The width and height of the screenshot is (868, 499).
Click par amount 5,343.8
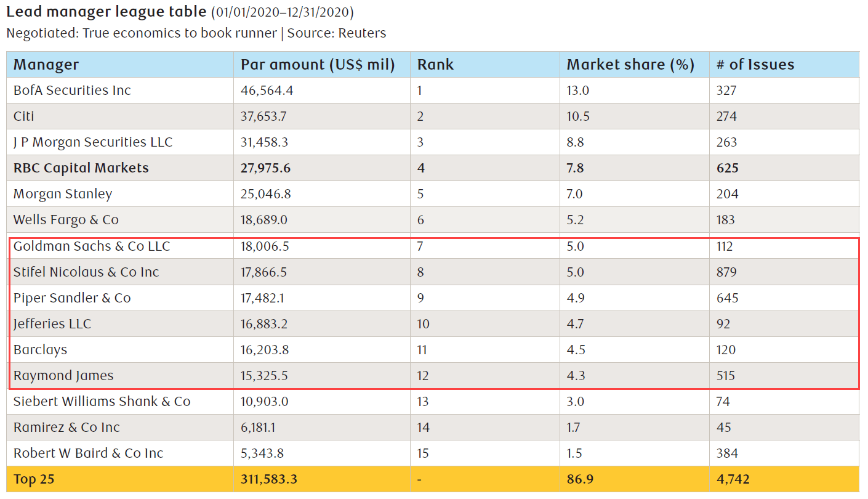click(262, 453)
